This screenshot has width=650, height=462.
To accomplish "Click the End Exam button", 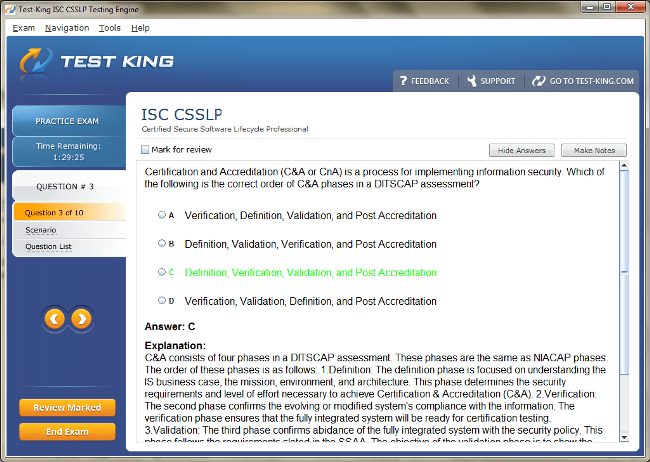I will pos(67,432).
